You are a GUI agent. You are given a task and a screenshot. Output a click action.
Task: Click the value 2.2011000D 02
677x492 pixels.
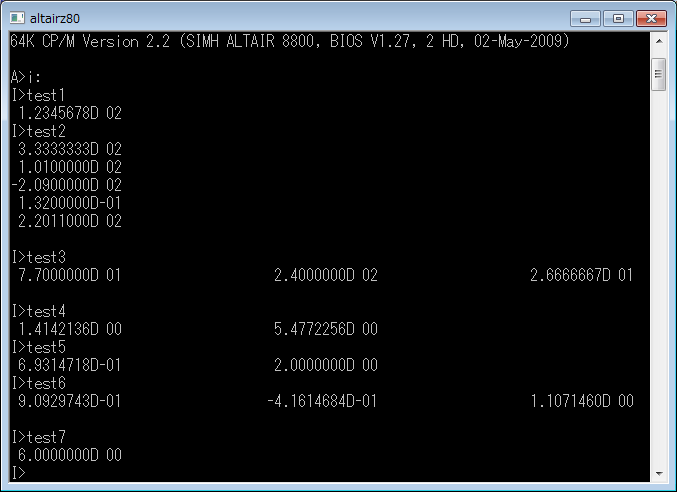[70, 221]
